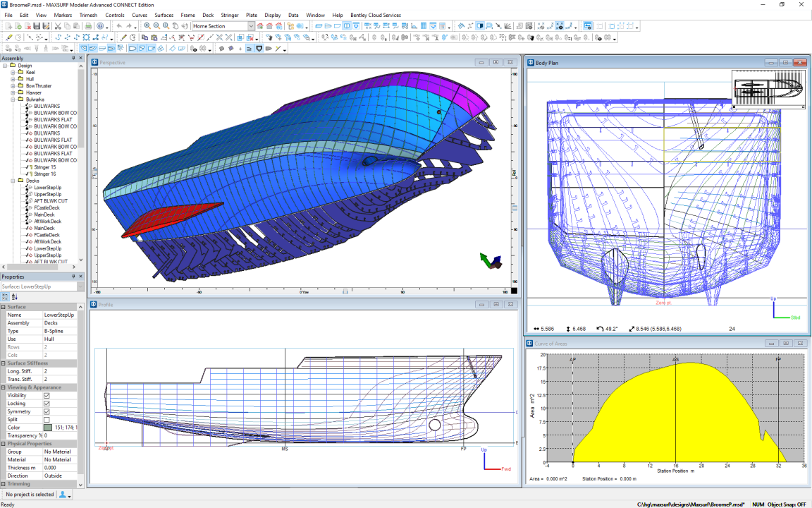This screenshot has height=508, width=812.
Task: Click the Bentley Cloud Services menu
Action: point(375,15)
